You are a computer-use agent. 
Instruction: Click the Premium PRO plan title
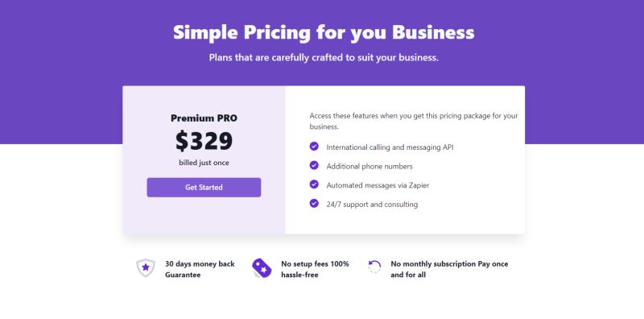click(x=204, y=118)
